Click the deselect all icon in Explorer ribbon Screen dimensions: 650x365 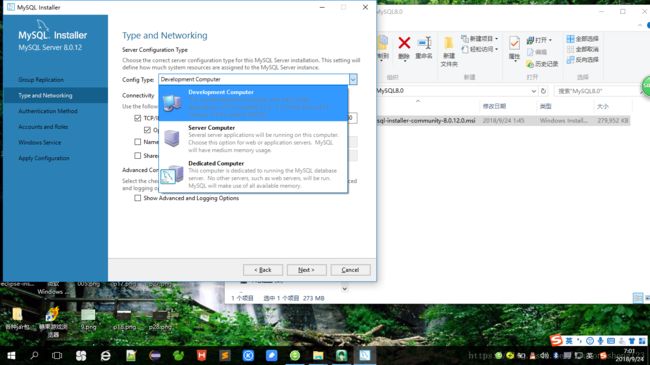point(570,49)
